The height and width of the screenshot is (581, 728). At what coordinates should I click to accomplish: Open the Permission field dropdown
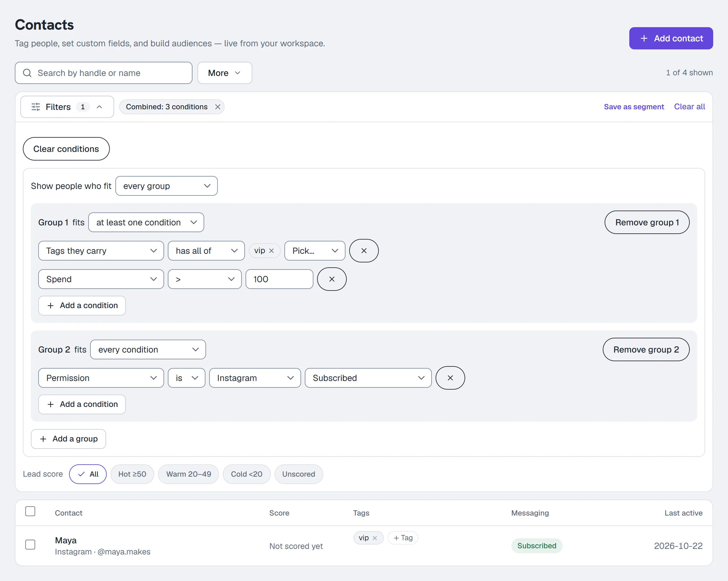101,378
